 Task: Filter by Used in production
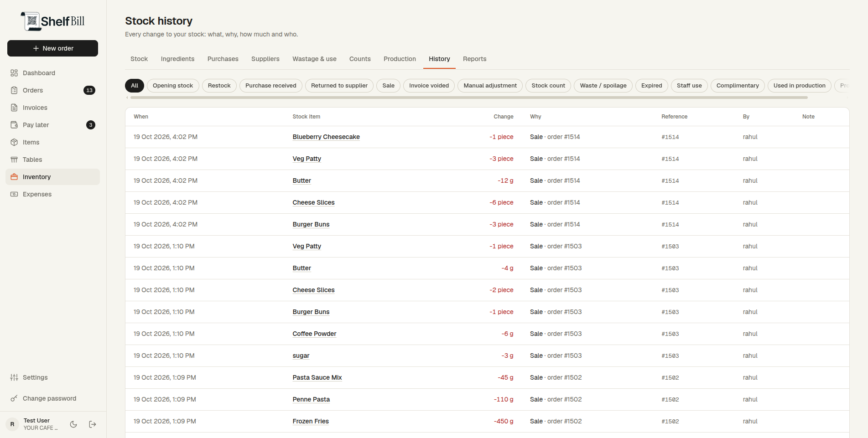pos(800,86)
